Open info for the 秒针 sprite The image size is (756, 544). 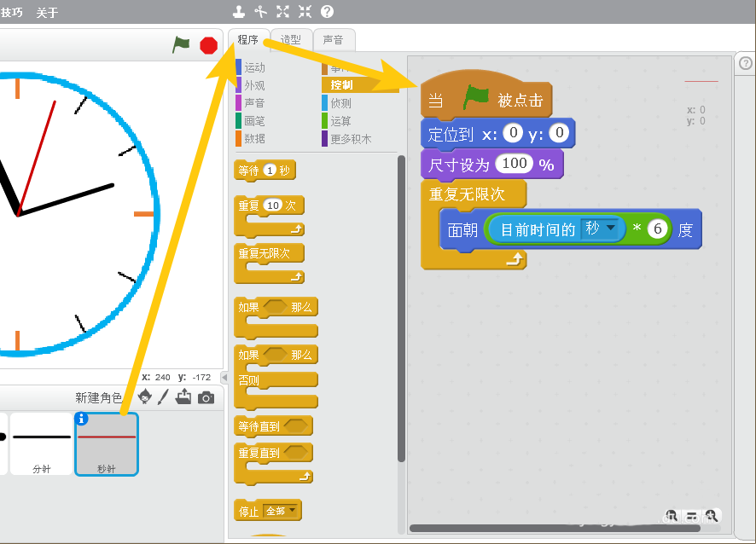(81, 419)
